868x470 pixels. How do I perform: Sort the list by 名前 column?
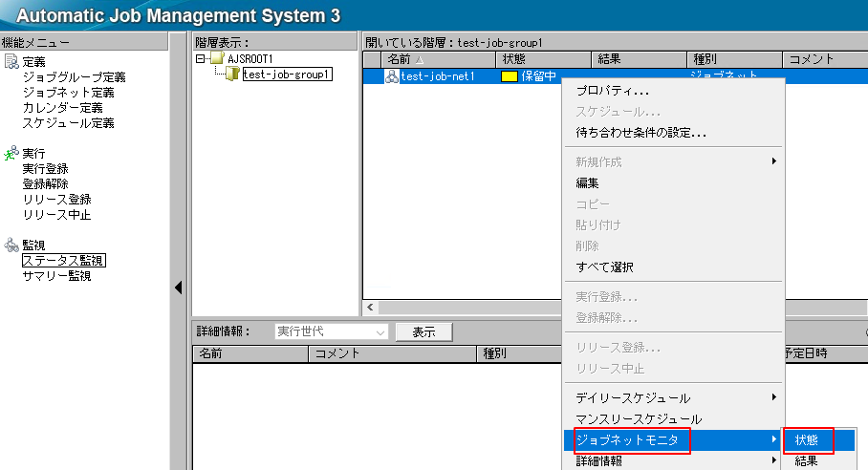439,59
